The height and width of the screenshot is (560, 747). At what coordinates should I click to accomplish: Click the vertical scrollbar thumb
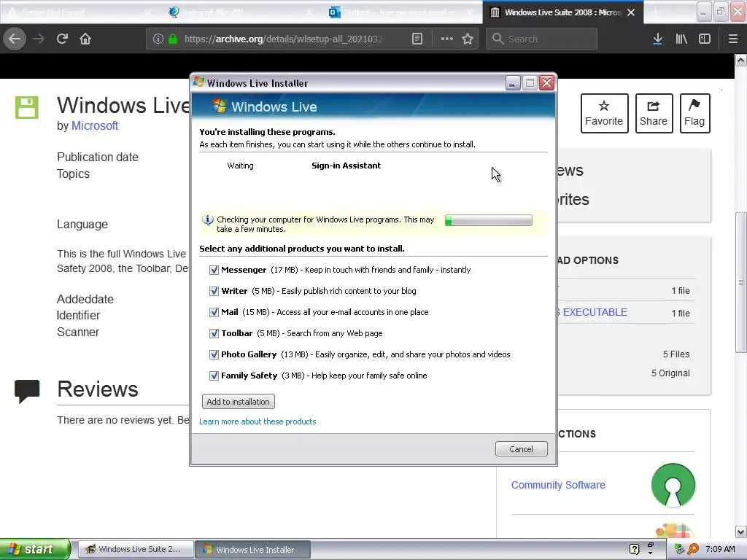click(740, 282)
